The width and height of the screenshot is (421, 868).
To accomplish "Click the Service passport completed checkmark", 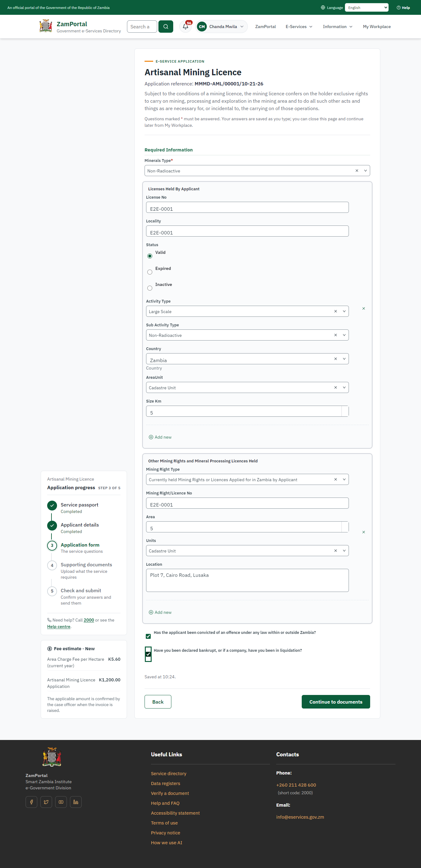I will pos(52,506).
